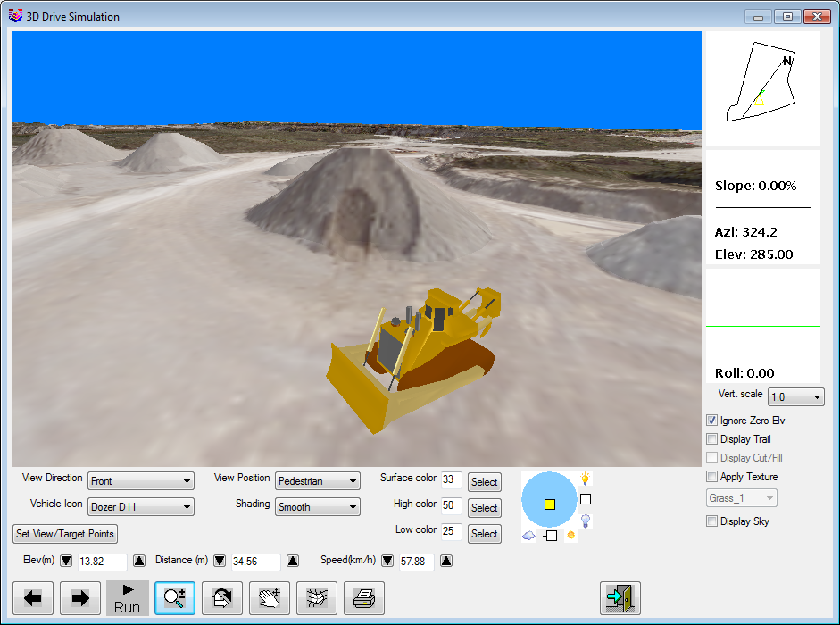Click the vertical light slider handle
Image resolution: width=840 pixels, height=625 pixels.
point(586,500)
